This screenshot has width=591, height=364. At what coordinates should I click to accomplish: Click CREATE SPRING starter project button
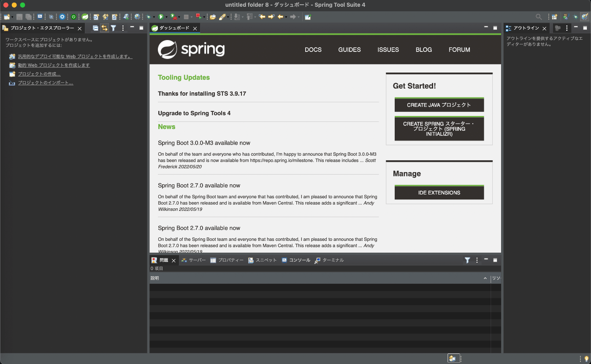439,129
